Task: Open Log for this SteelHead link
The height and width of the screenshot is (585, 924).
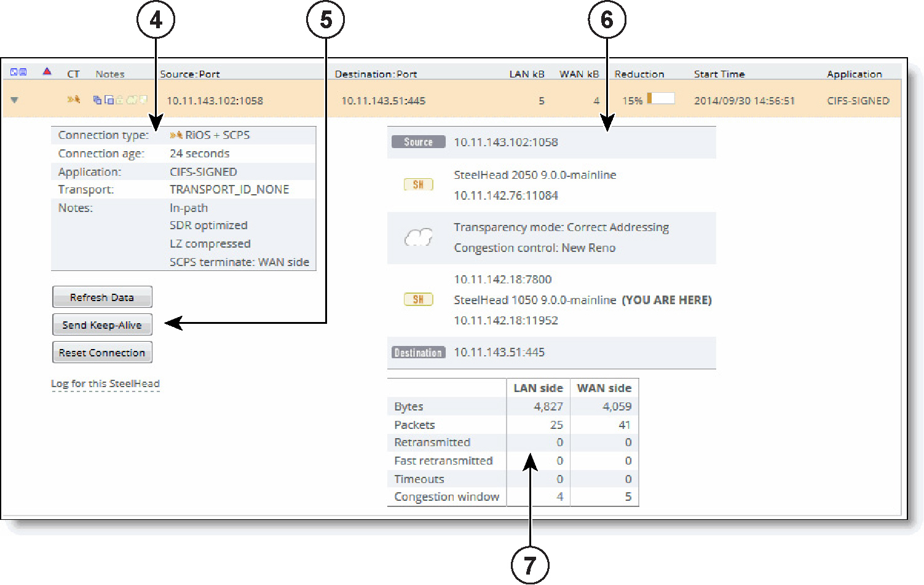Action: coord(105,383)
